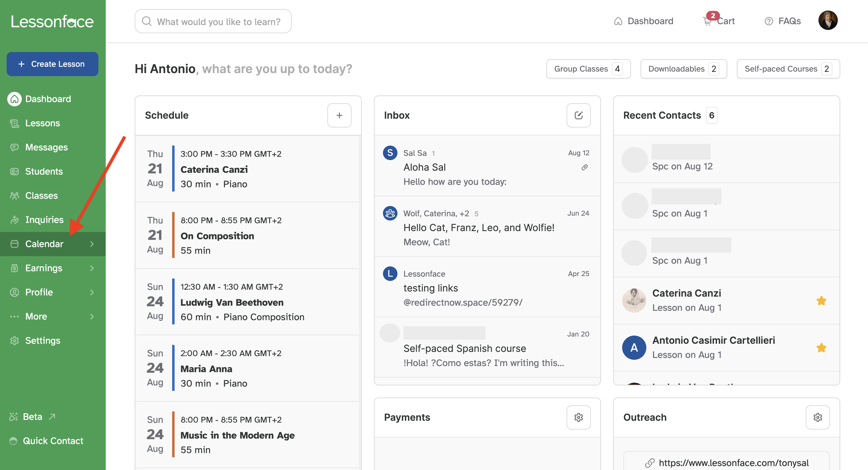Click the Lessonface logo
This screenshot has height=470, width=868.
pyautogui.click(x=52, y=21)
